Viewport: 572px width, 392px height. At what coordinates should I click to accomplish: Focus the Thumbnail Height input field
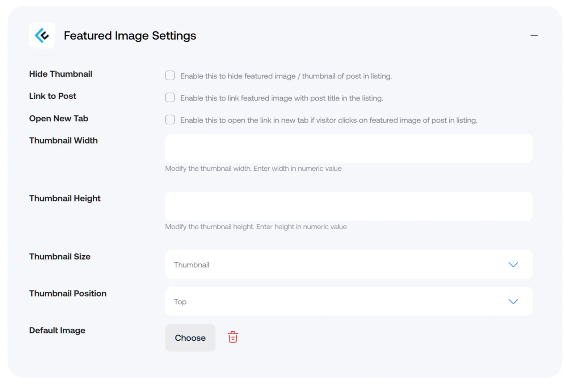349,206
